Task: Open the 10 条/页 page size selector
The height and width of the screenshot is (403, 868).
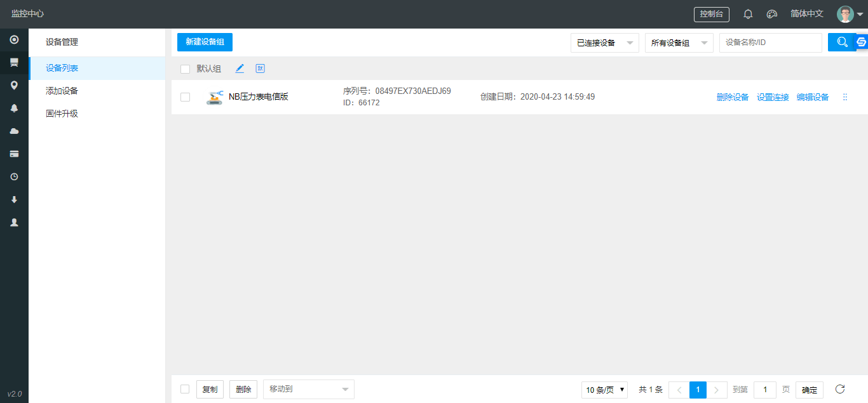Action: coord(603,389)
